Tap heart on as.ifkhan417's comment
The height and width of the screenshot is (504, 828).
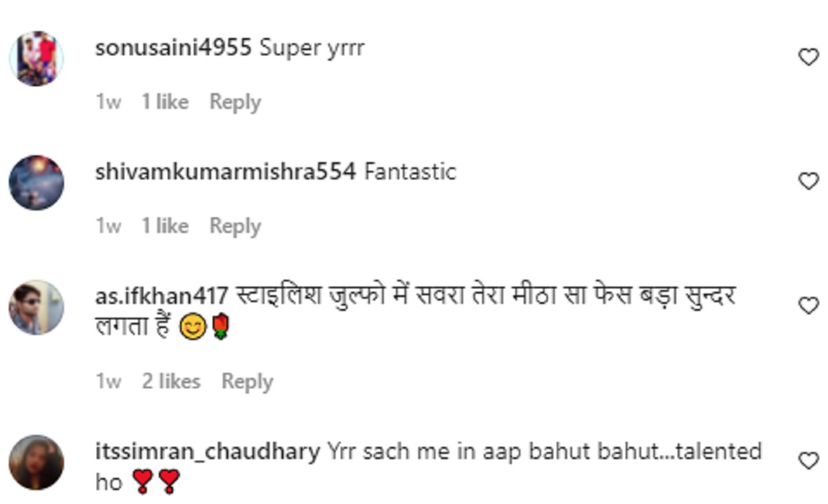808,305
